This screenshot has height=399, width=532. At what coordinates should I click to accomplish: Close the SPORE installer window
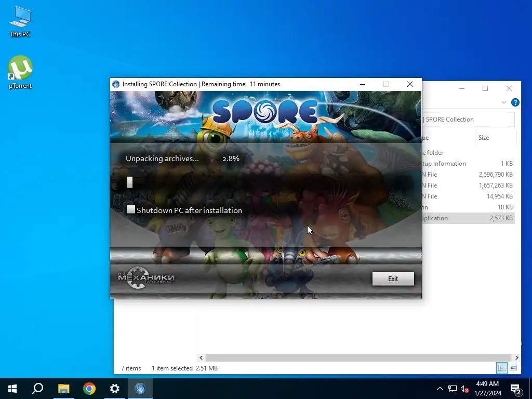point(410,84)
